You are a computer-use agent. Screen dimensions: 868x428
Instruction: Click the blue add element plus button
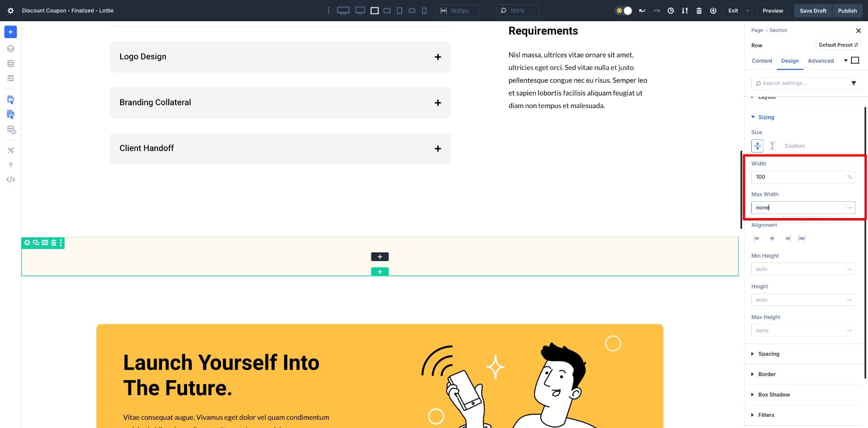click(x=11, y=32)
